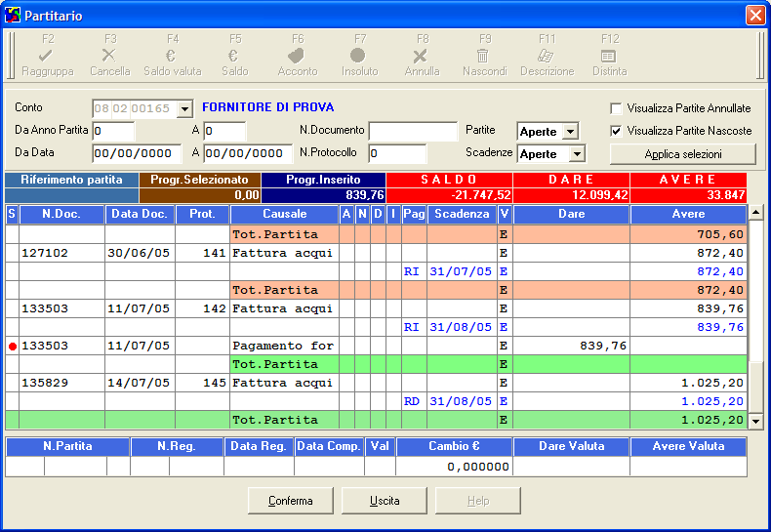Click the Conferma button
The width and height of the screenshot is (771, 532).
point(291,501)
